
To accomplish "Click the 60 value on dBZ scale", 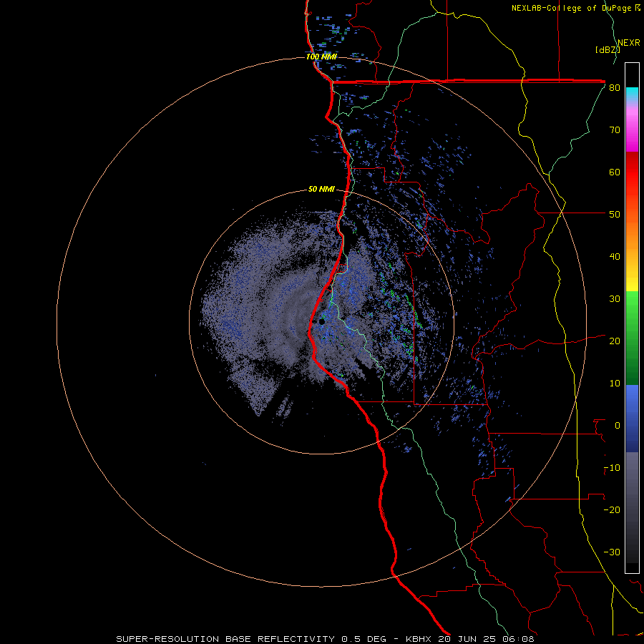I will (x=615, y=172).
